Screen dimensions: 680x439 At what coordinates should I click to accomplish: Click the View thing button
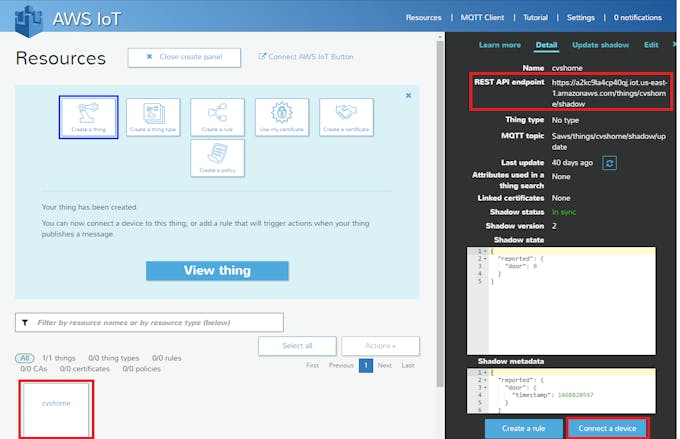coord(217,271)
